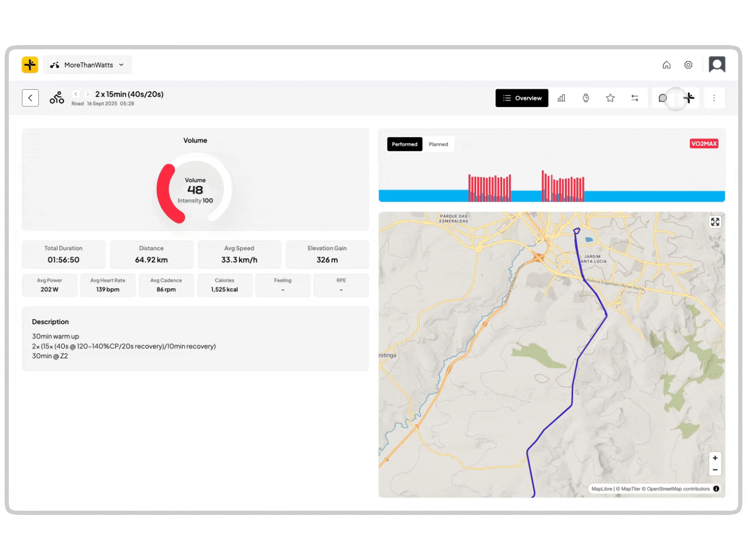Open the bar chart analysis tab

pos(561,98)
